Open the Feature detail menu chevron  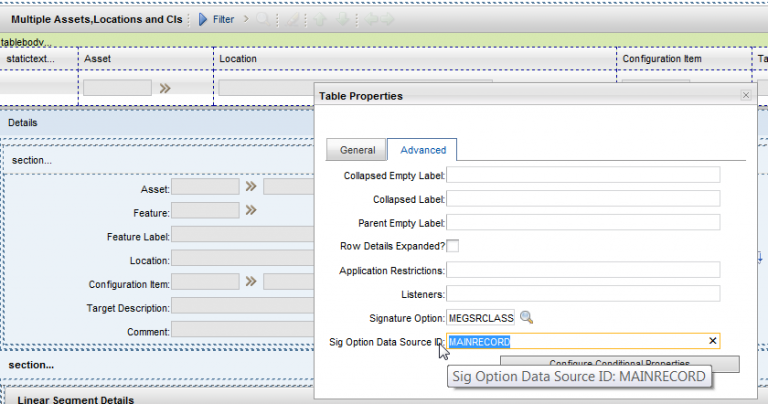[x=252, y=210]
